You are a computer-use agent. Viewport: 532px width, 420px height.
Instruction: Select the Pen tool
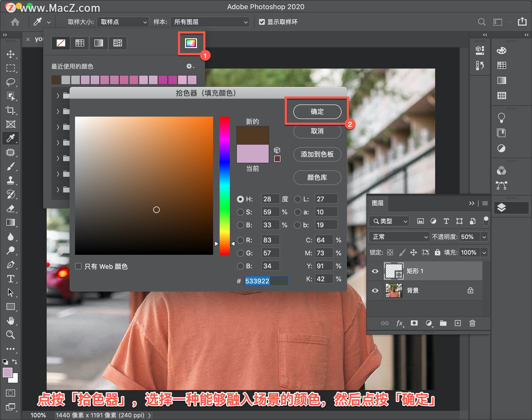pyautogui.click(x=11, y=265)
